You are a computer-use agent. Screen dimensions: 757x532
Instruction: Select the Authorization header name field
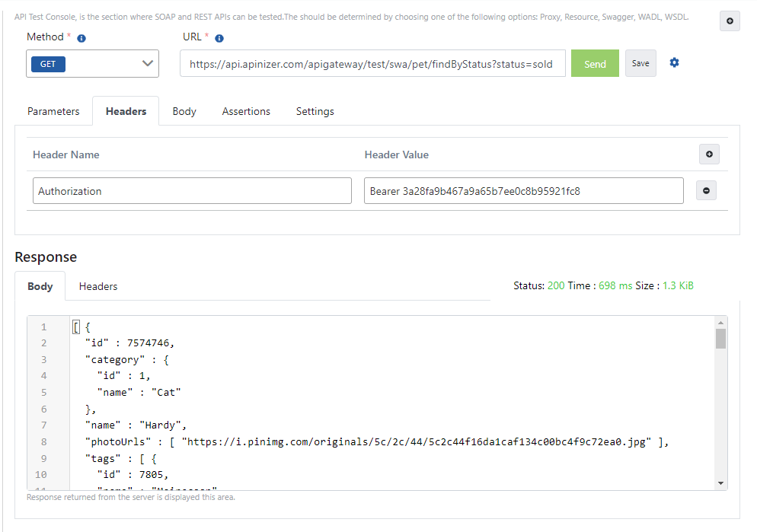(x=191, y=190)
